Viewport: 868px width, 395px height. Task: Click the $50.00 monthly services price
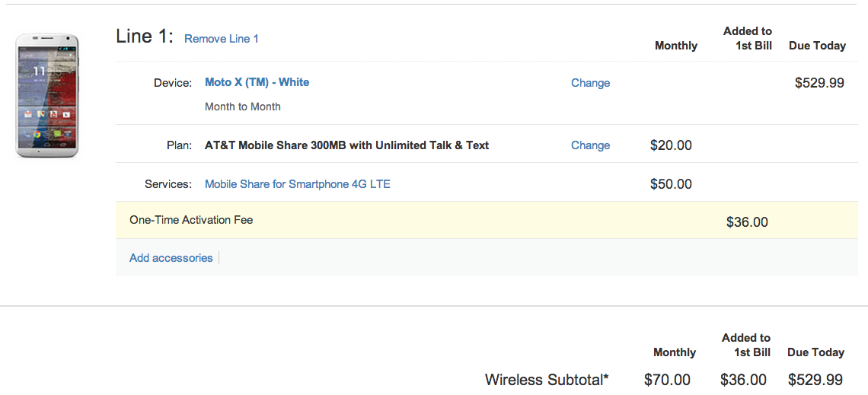click(x=671, y=184)
